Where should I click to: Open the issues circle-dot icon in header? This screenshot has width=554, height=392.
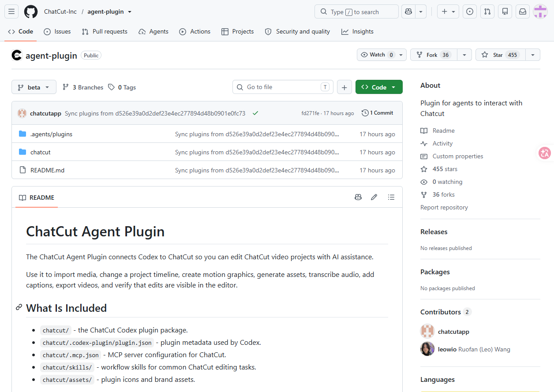[x=470, y=11]
